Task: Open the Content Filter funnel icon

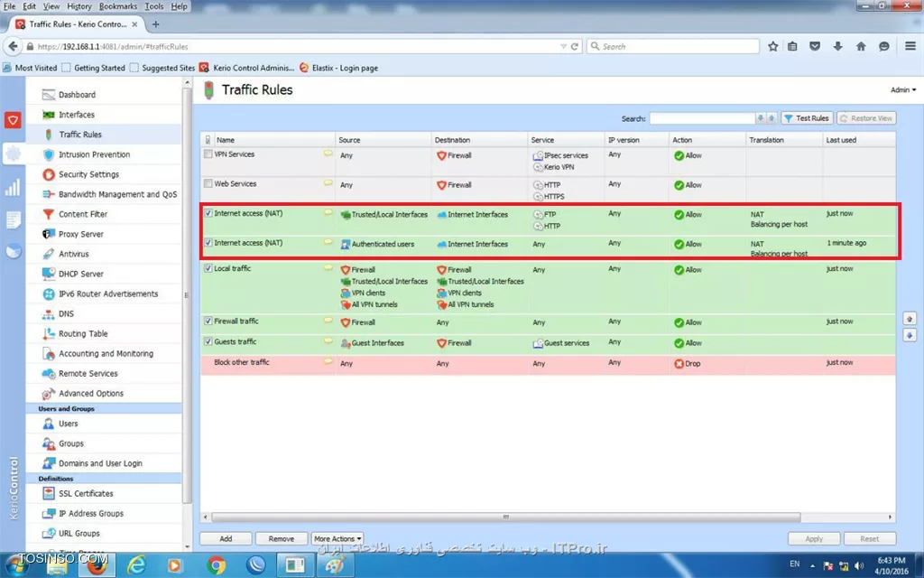Action: 49,214
